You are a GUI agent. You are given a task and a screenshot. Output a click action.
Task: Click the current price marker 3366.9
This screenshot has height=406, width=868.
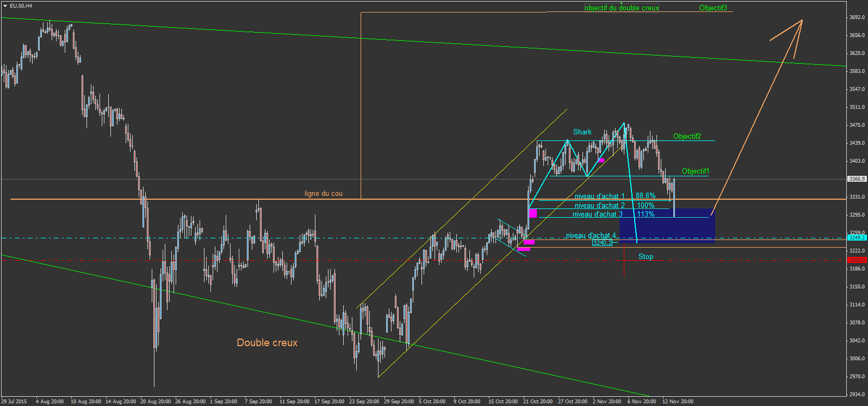tap(857, 179)
